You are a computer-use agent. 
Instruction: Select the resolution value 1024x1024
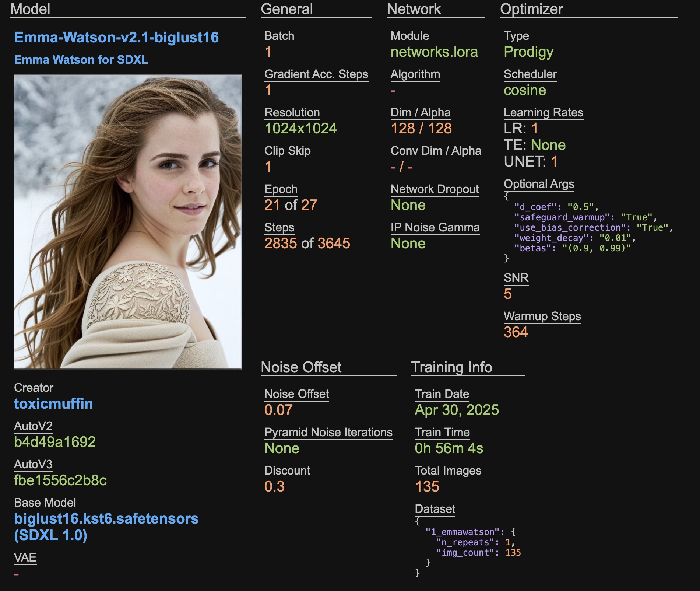[301, 128]
